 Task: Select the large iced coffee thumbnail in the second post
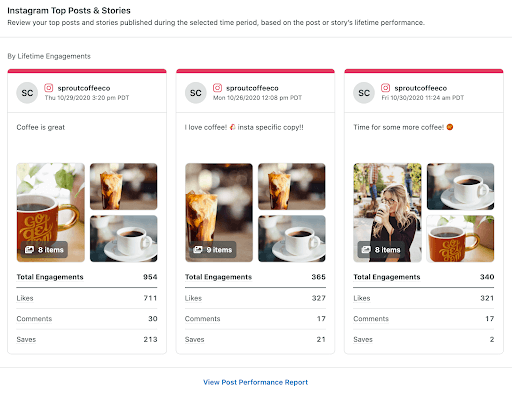[x=219, y=212]
